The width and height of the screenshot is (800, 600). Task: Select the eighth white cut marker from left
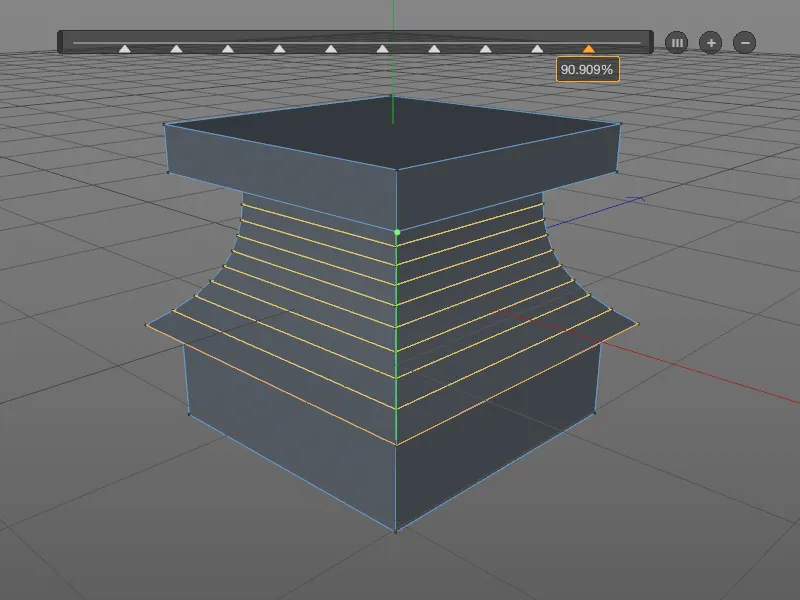(485, 48)
